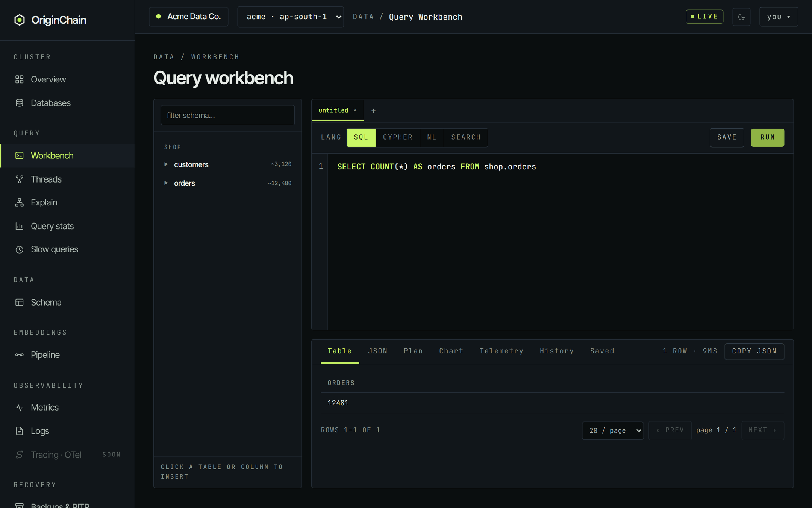Click the DATA breadcrumb in top bar
This screenshot has height=508, width=812.
[363, 17]
